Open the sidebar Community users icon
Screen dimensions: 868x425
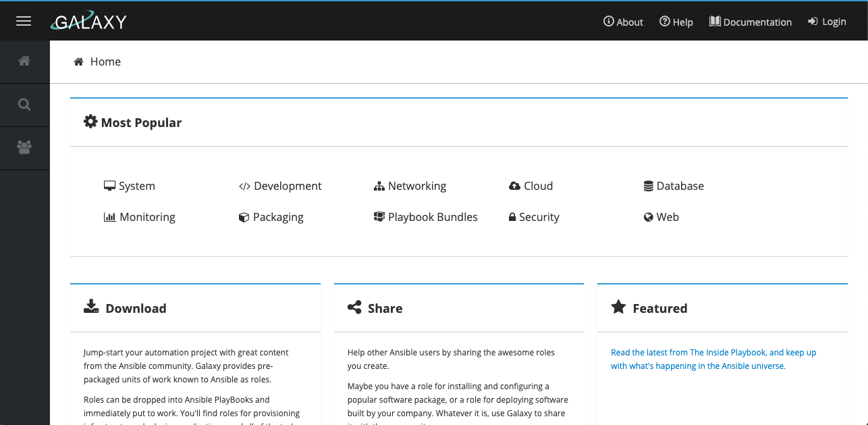click(24, 147)
